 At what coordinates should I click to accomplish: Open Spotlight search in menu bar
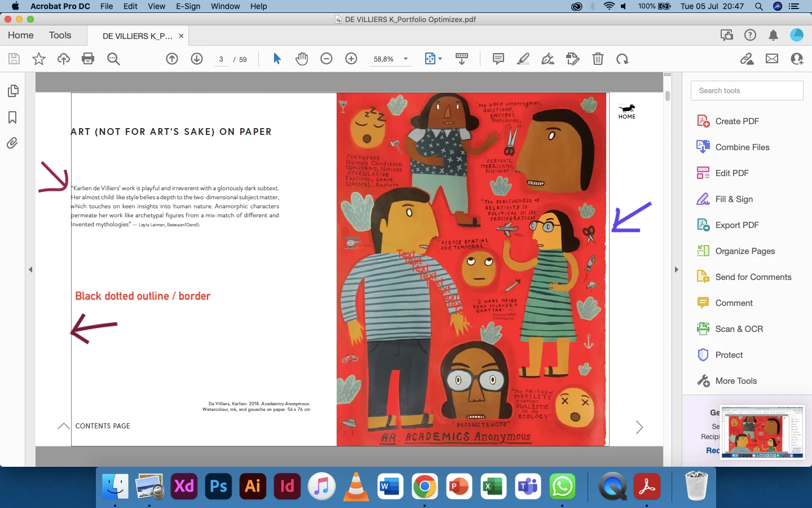(759, 6)
